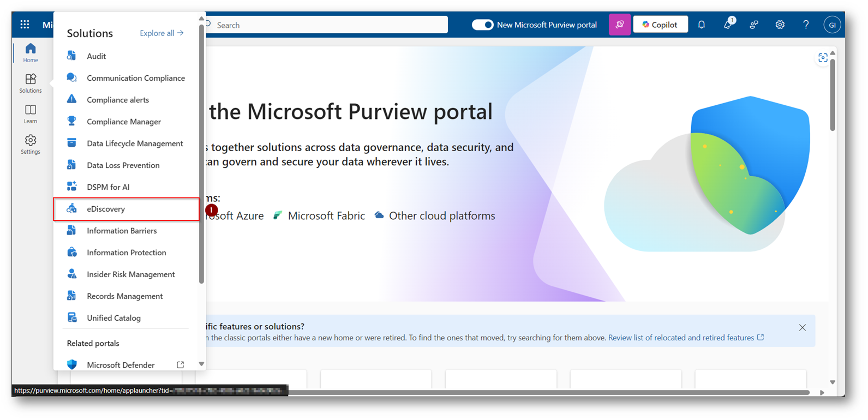The image size is (868, 420).
Task: Click the Unified Catalog icon
Action: [71, 317]
